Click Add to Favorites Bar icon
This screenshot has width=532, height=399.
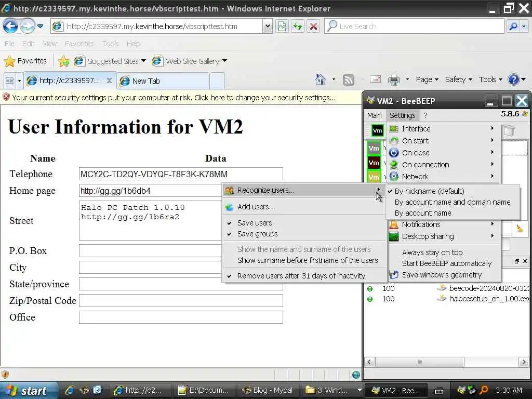coord(63,61)
